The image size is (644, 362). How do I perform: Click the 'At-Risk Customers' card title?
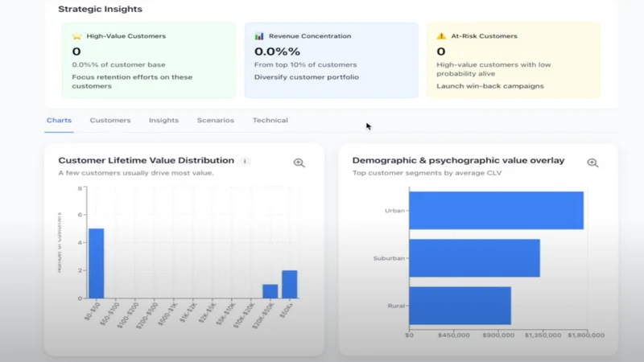point(485,36)
